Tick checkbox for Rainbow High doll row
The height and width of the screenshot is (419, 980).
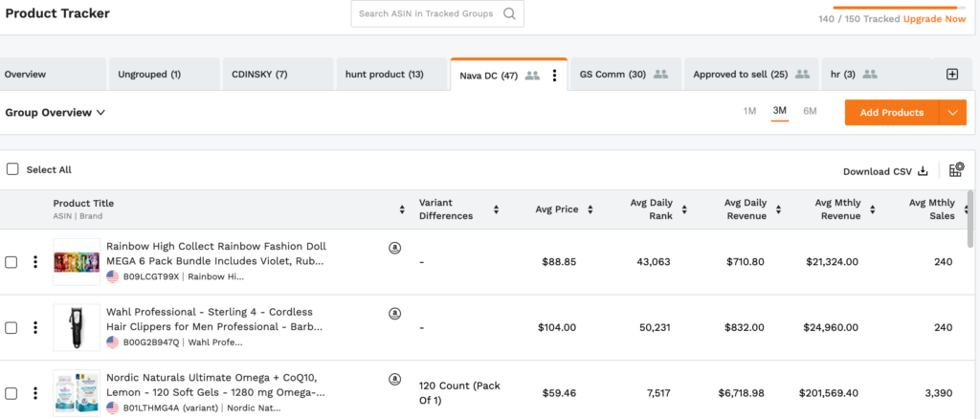[11, 262]
